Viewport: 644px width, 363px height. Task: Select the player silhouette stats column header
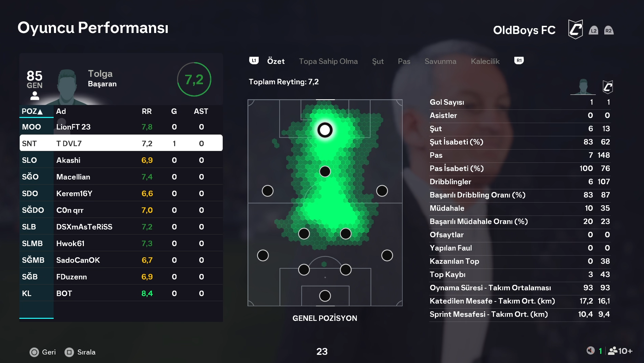coord(583,87)
